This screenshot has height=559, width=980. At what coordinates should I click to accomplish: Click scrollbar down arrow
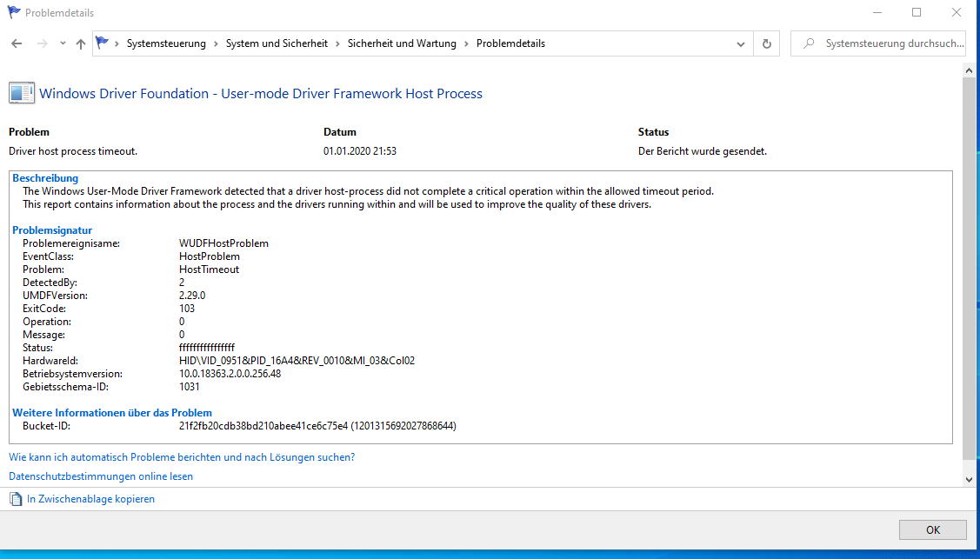tap(969, 480)
